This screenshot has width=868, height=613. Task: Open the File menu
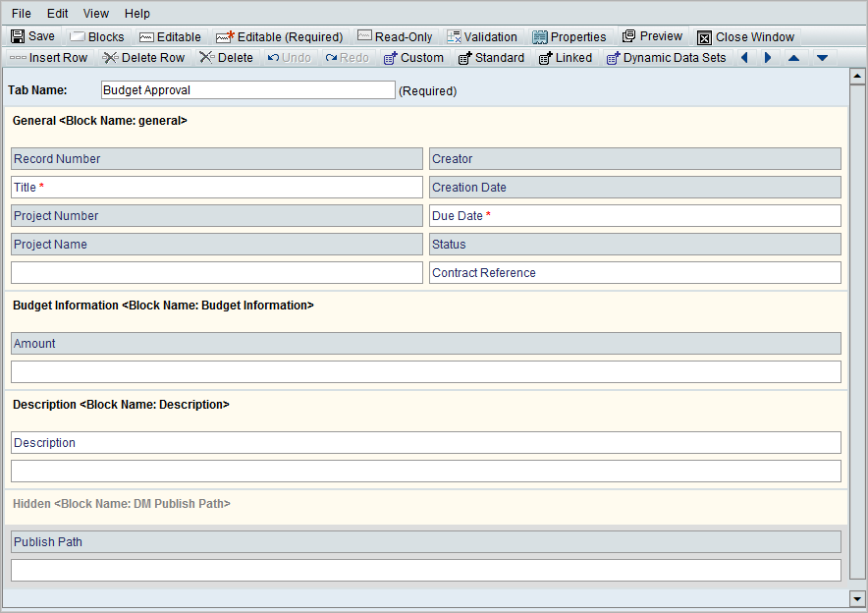tap(21, 13)
